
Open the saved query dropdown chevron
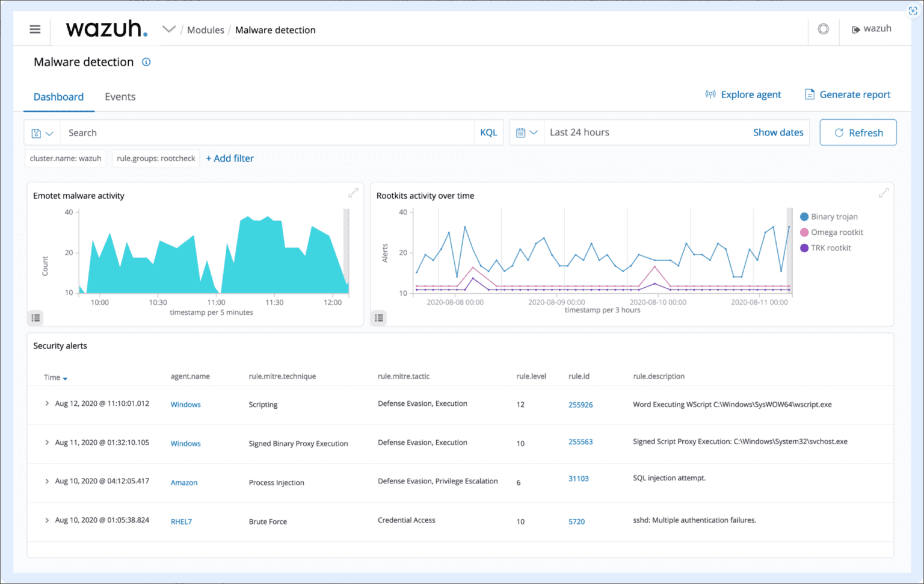(50, 132)
